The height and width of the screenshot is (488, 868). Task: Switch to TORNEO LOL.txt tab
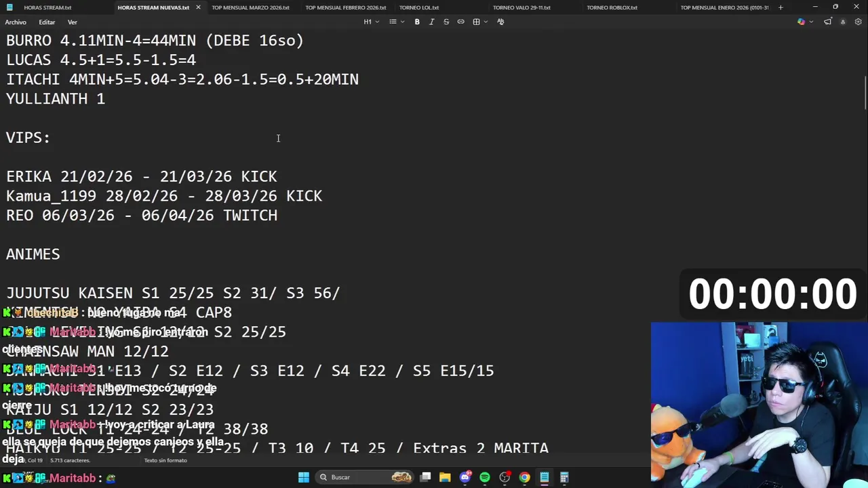click(x=419, y=7)
